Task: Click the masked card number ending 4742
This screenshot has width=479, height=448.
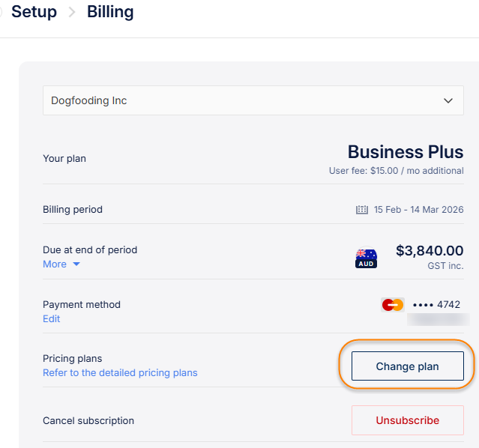Action: click(436, 304)
